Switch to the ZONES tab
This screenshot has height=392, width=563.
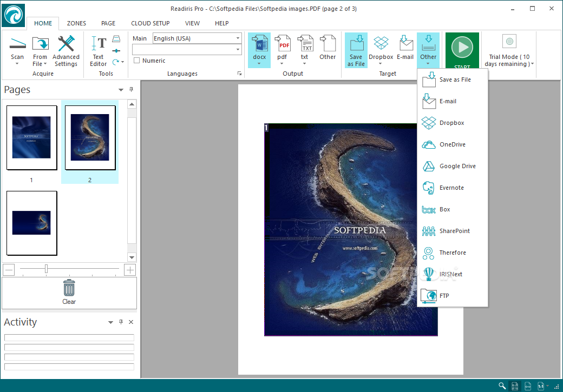76,23
